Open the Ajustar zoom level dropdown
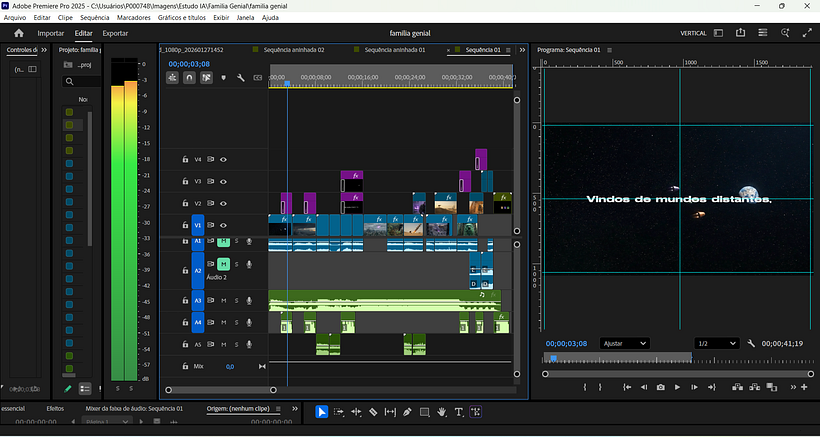The height and width of the screenshot is (437, 820). click(624, 343)
